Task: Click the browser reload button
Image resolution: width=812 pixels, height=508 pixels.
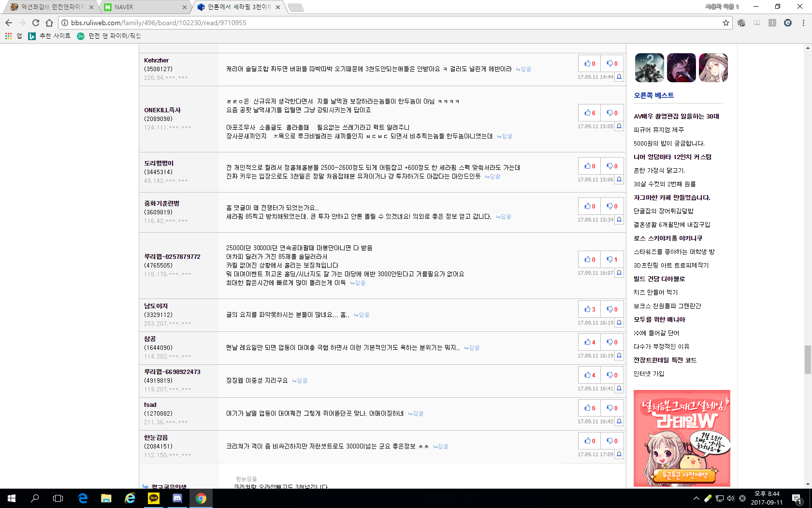Action: pos(36,23)
